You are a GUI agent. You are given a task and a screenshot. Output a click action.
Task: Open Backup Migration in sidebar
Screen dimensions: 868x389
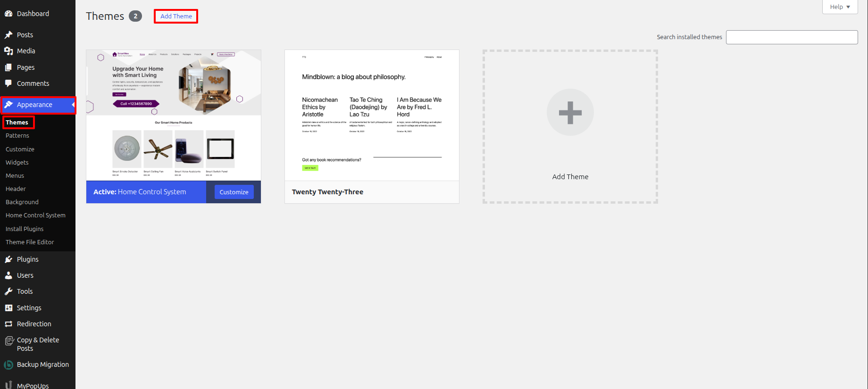point(42,364)
